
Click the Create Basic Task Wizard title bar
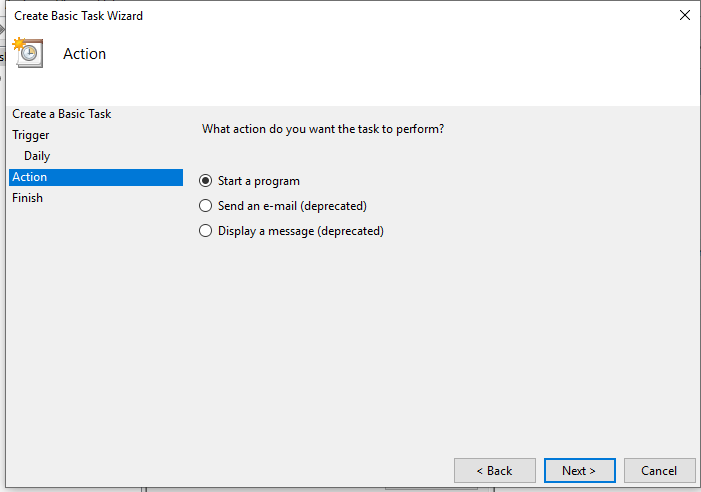click(300, 15)
